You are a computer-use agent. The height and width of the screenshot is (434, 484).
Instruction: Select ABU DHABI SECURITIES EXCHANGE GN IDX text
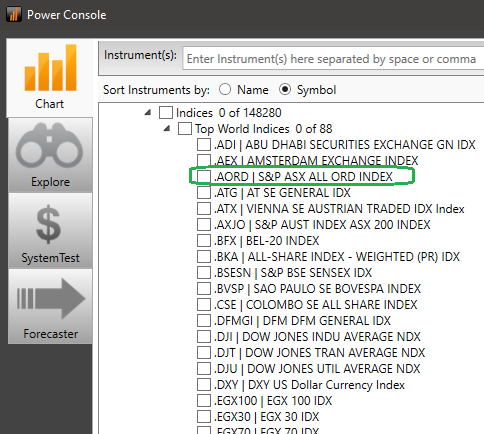tap(360, 145)
